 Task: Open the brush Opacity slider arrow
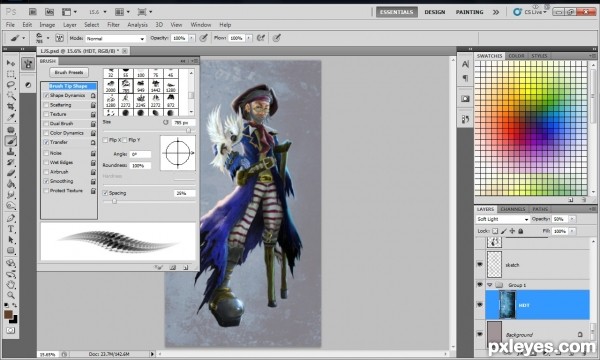192,38
